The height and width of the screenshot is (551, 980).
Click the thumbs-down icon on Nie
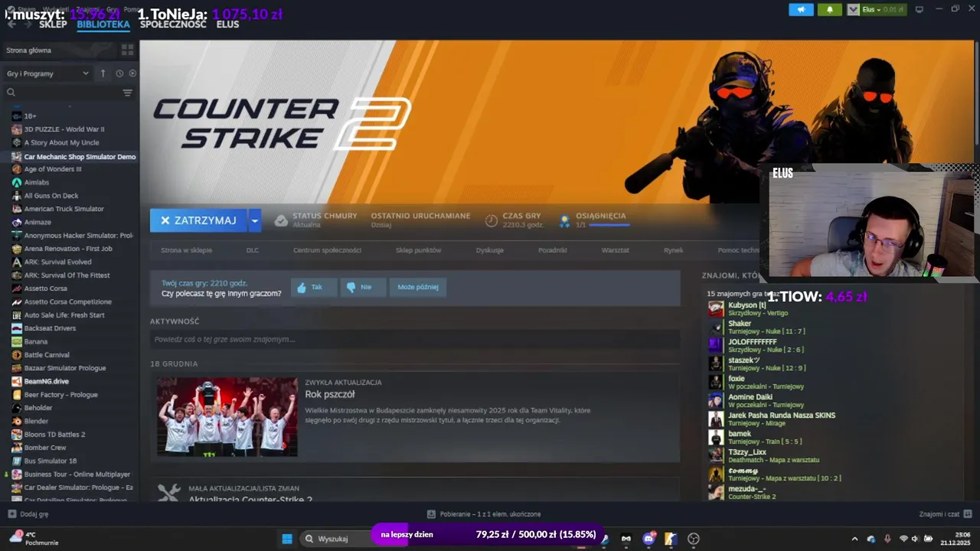pos(351,287)
